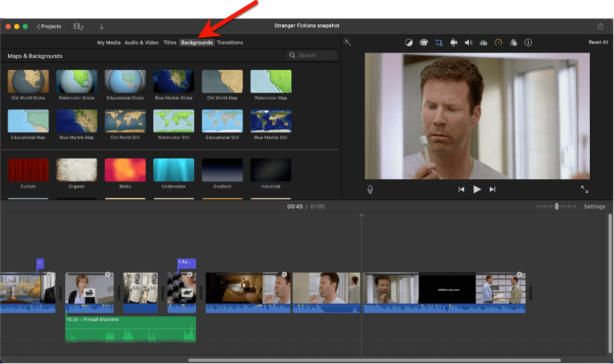Select the two men with papers clip
Screen dimensions: 614x364
pos(500,289)
